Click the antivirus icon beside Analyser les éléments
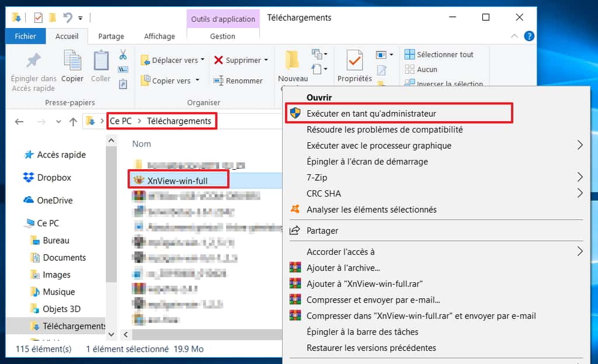Screen dimensions: 598x364 pos(295,209)
